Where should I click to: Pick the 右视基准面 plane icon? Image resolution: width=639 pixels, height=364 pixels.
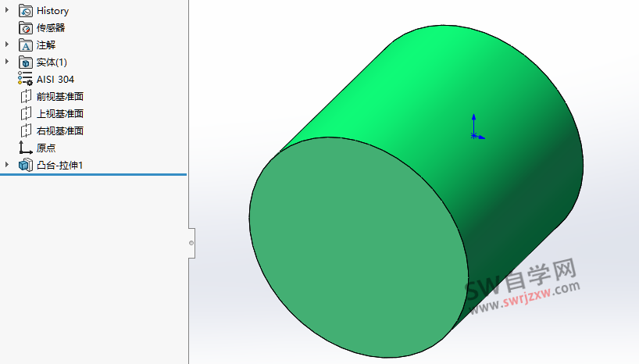[26, 131]
